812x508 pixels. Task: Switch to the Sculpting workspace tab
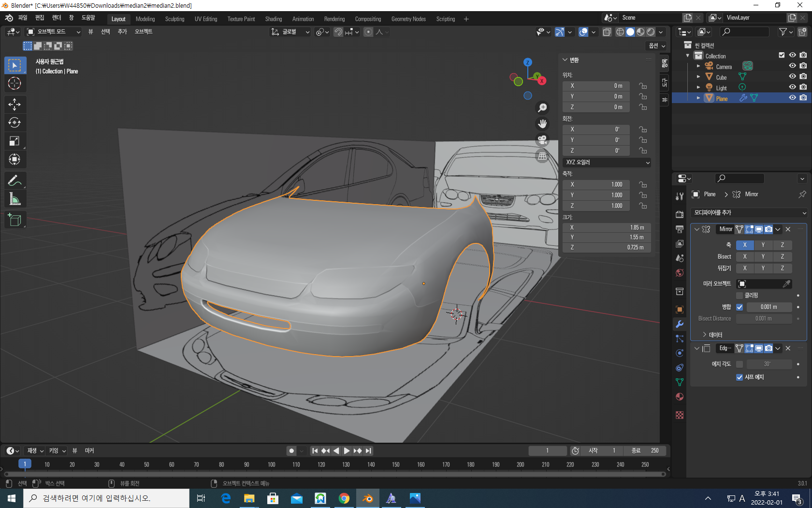[x=174, y=19]
